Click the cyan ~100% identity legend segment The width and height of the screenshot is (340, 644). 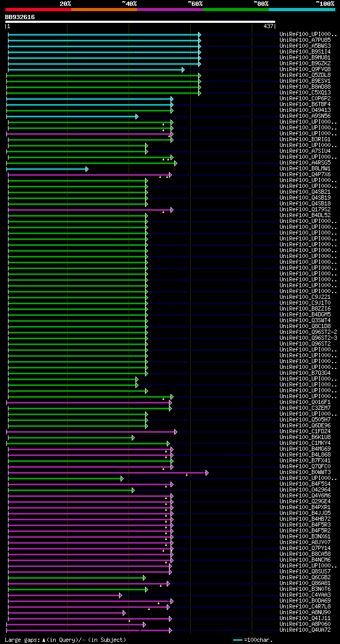point(302,9)
